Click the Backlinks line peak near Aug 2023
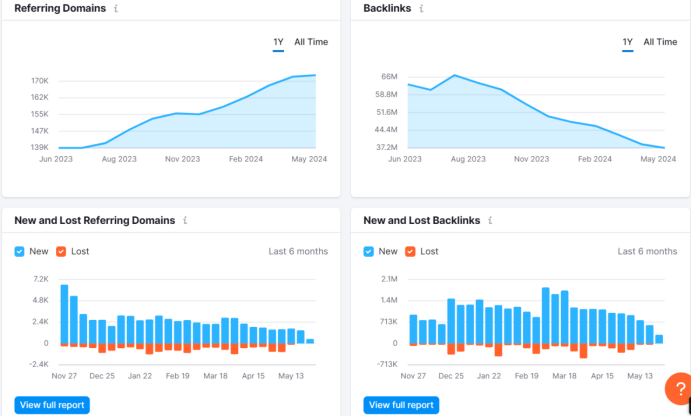692x416 pixels. click(455, 75)
